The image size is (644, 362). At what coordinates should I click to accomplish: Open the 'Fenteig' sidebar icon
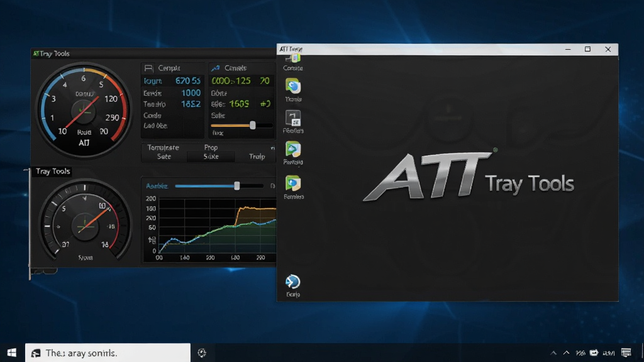293,150
